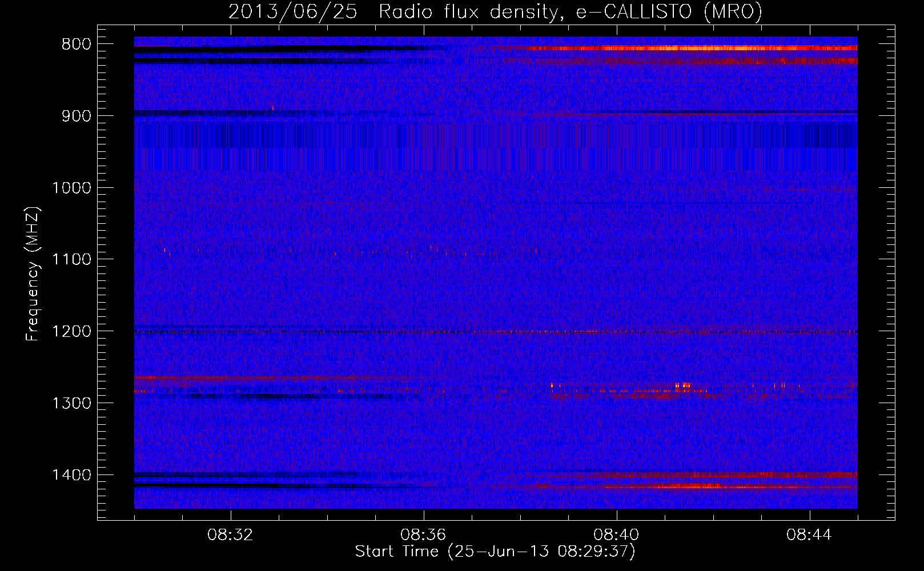Viewport: 924px width, 571px height.
Task: Click the plot title '2013/06/25 Radio flux density, e-CALLISTO (MRO)'
Action: tap(495, 11)
